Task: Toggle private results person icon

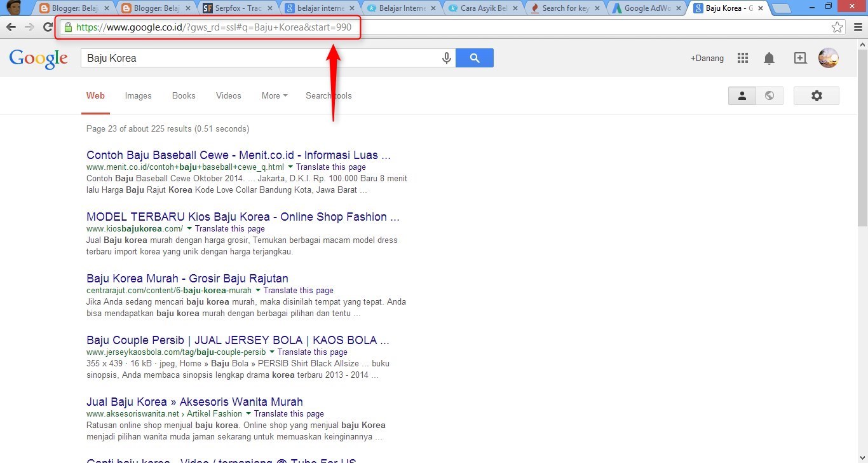Action: point(742,95)
